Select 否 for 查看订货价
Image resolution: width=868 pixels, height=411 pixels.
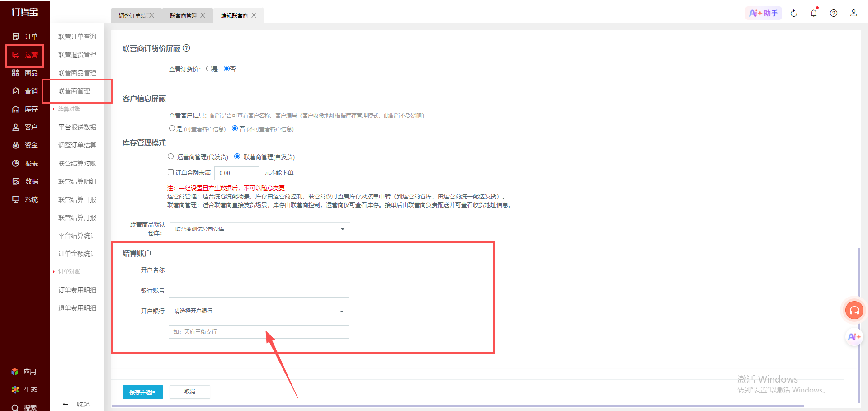226,69
